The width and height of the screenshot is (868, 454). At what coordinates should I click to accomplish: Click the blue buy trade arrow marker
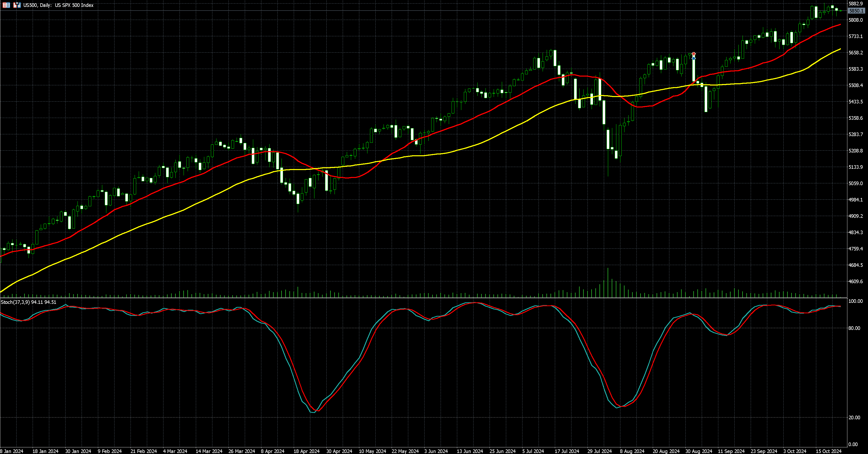(x=694, y=58)
